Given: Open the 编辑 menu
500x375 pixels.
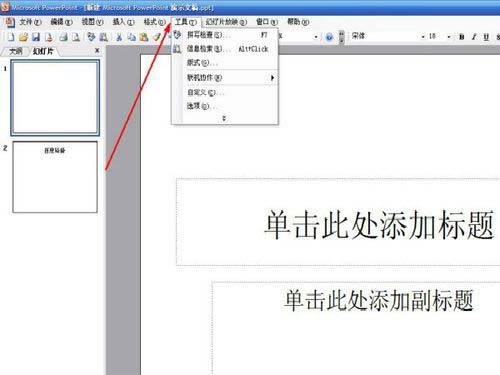Looking at the screenshot, I should [x=61, y=22].
